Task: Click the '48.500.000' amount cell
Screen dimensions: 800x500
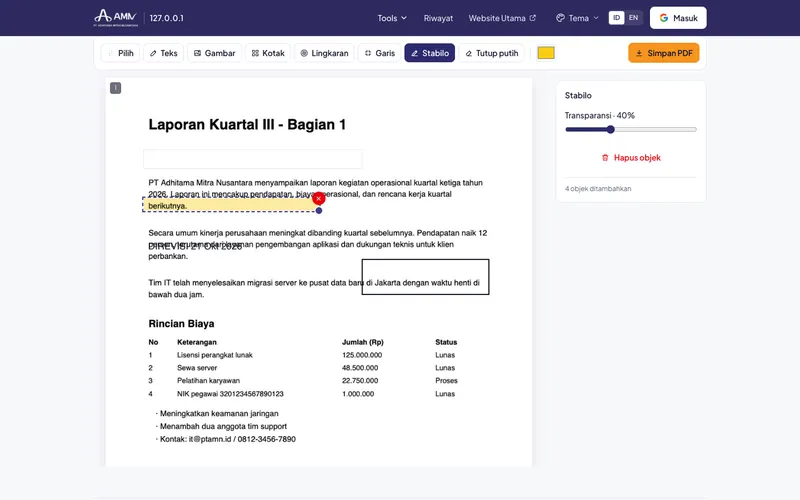Action: (x=360, y=368)
